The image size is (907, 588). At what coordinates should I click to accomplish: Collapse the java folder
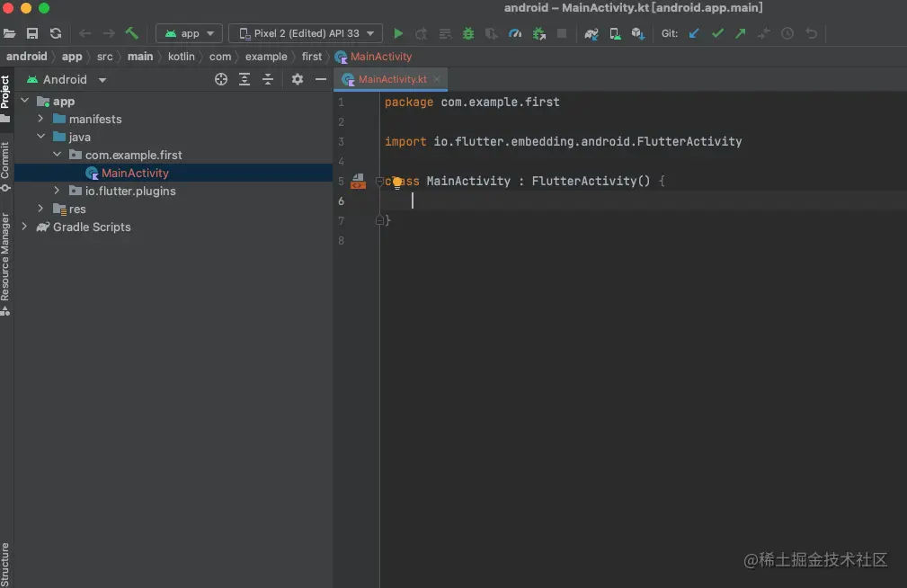40,137
